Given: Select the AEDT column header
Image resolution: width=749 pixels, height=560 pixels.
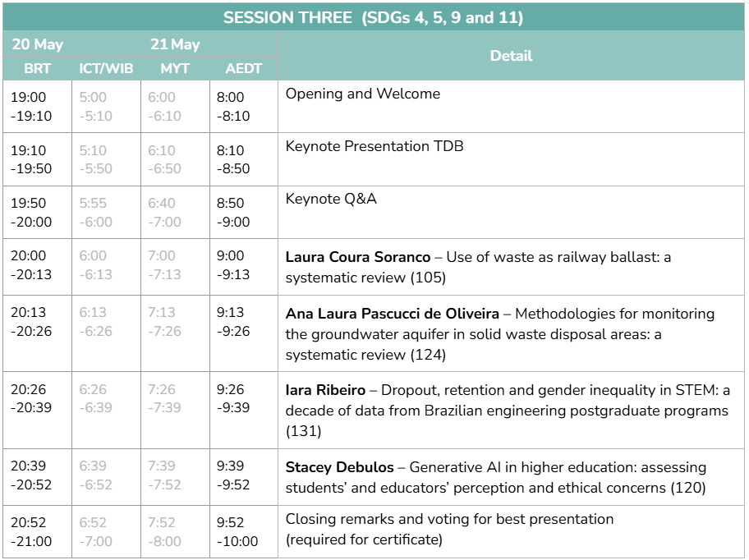Looking at the screenshot, I should 244,68.
